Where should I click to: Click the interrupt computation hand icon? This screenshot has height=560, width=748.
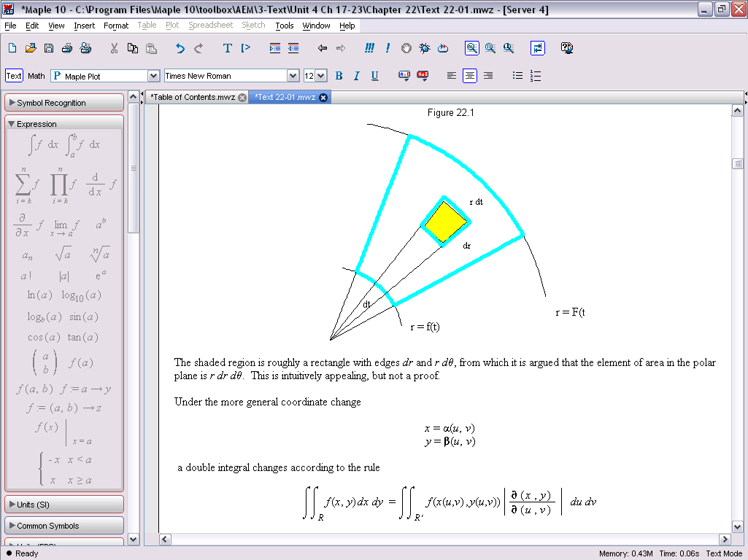coord(406,48)
